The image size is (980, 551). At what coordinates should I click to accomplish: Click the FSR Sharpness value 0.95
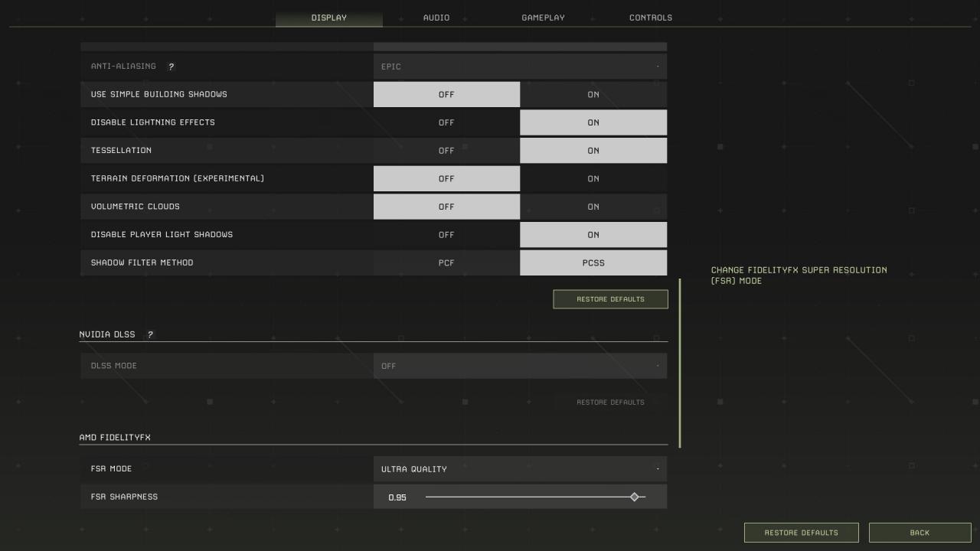click(397, 497)
